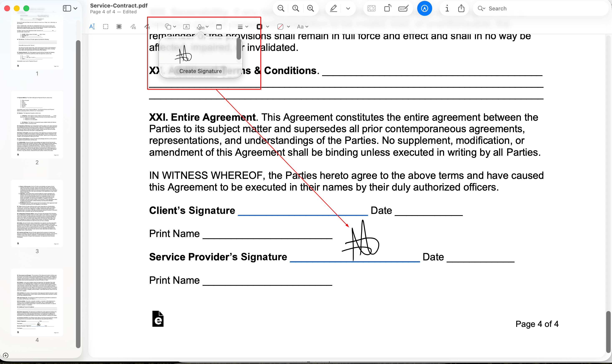Open the border color swatch

click(259, 26)
